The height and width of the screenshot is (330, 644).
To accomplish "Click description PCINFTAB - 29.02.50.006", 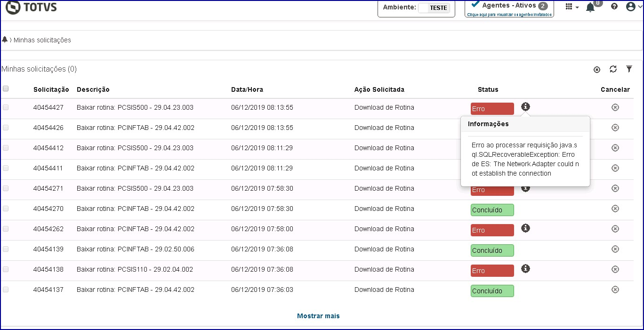I will [136, 249].
